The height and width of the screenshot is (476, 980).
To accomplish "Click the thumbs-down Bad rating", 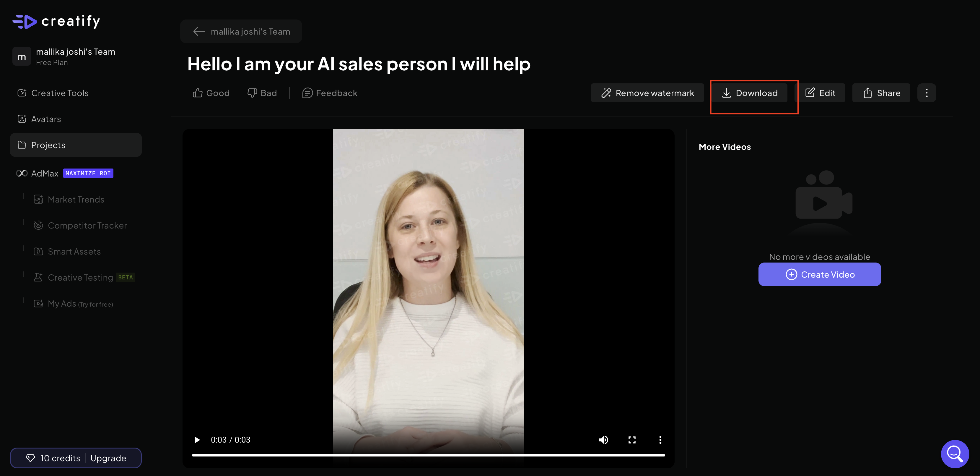I will point(262,93).
